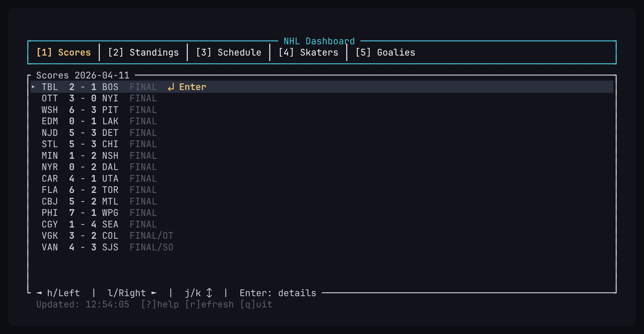Image resolution: width=644 pixels, height=334 pixels.
Task: Click the l/Right navigation hint
Action: [127, 293]
